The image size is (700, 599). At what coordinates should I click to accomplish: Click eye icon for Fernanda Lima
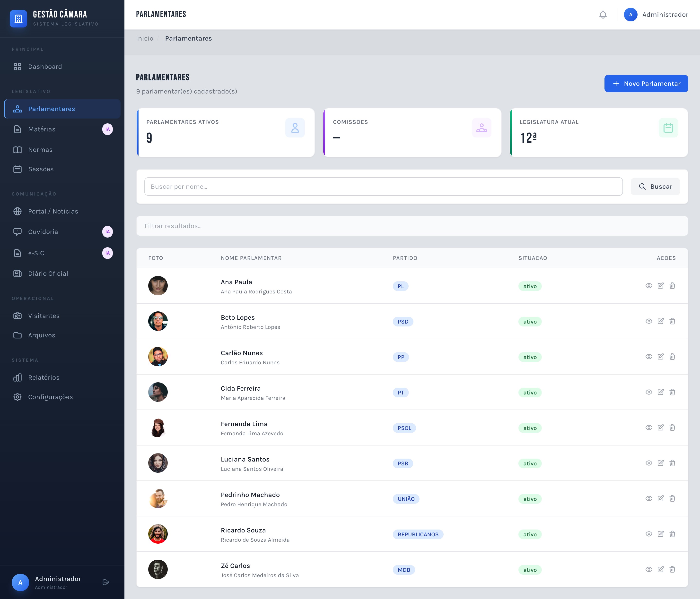pos(649,428)
